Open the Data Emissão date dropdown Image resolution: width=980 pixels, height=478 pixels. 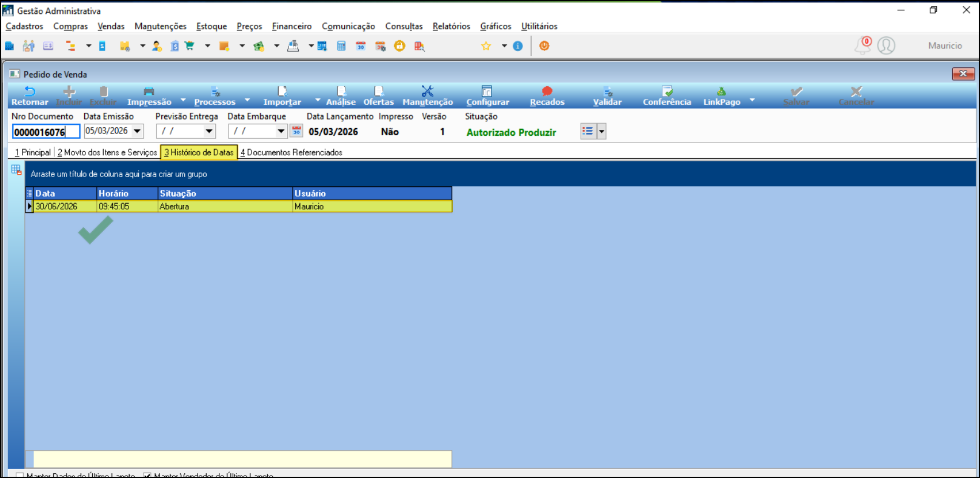138,131
